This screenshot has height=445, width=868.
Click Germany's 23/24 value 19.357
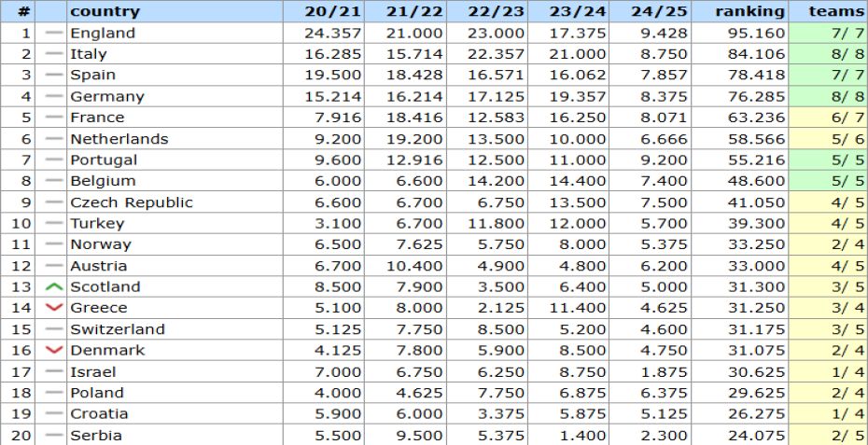(578, 97)
